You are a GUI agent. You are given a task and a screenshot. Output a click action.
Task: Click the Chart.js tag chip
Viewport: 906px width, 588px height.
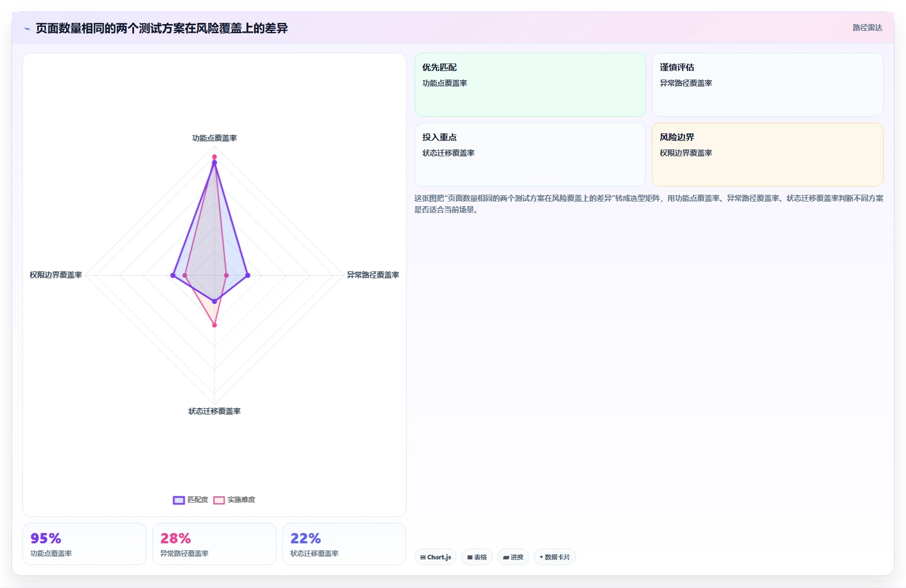tap(435, 557)
